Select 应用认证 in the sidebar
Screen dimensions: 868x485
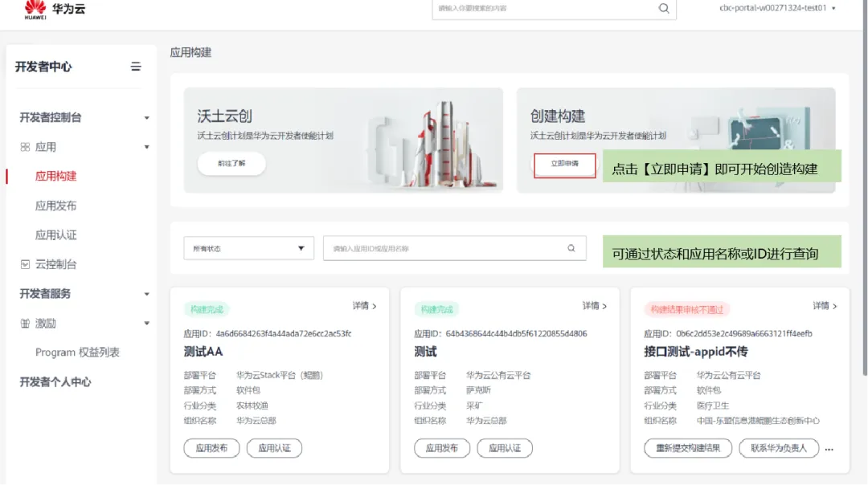click(56, 235)
